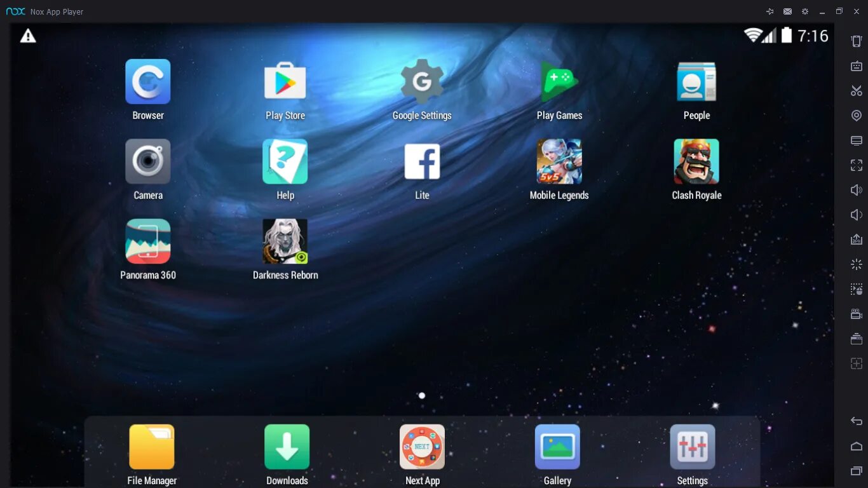Click the computer share screen icon
868x488 pixels.
coord(857,140)
